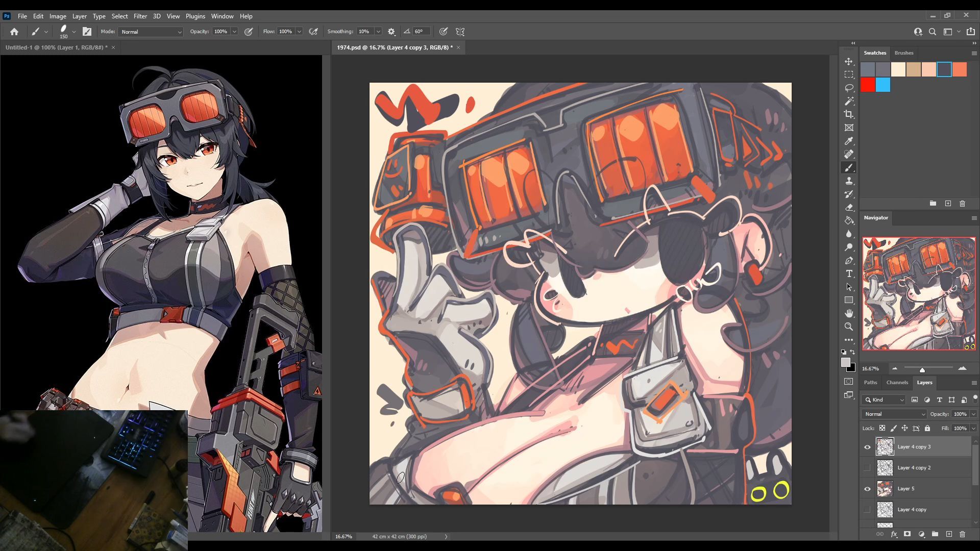Open the layer Opacity dropdown arrow
Screen dimensions: 980x551
[973, 414]
